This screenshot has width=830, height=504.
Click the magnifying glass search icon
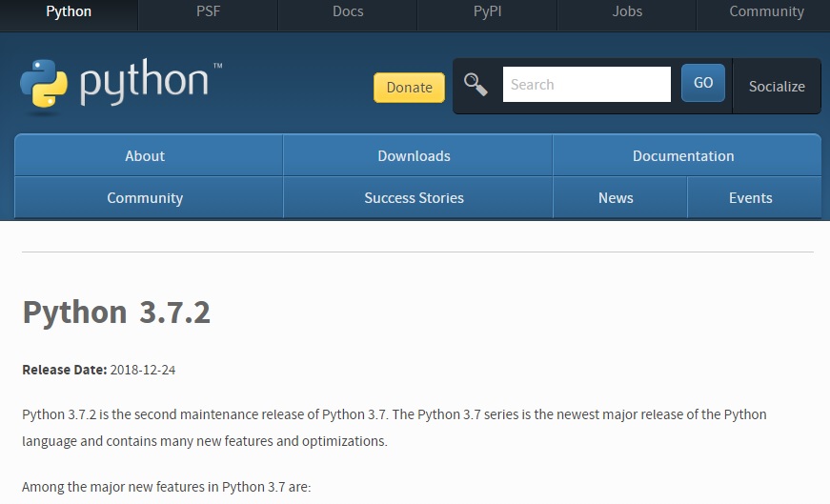[476, 85]
